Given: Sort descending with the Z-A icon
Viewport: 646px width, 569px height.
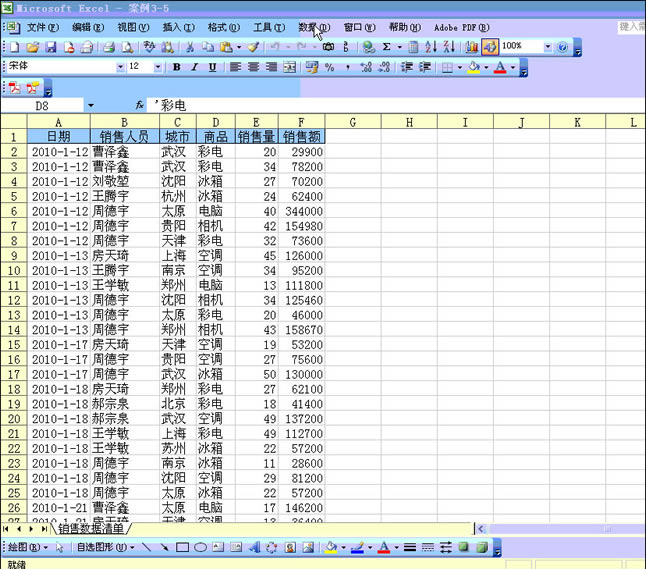Looking at the screenshot, I should coord(449,47).
